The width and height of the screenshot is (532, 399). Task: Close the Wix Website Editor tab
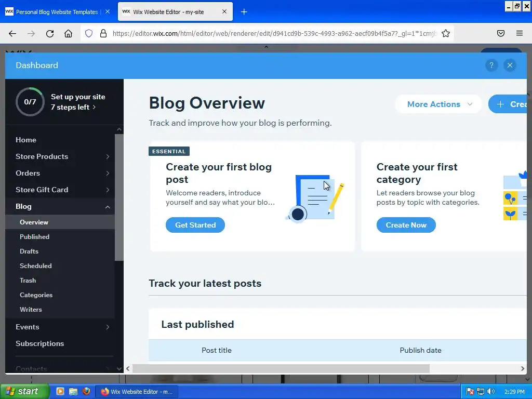tap(224, 11)
